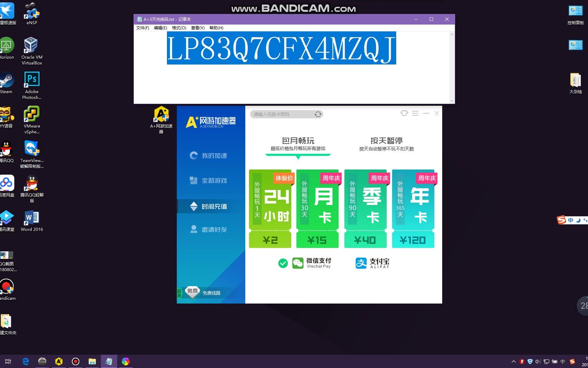Click Notepad scrollbar down arrow
The width and height of the screenshot is (588, 368).
point(452,101)
